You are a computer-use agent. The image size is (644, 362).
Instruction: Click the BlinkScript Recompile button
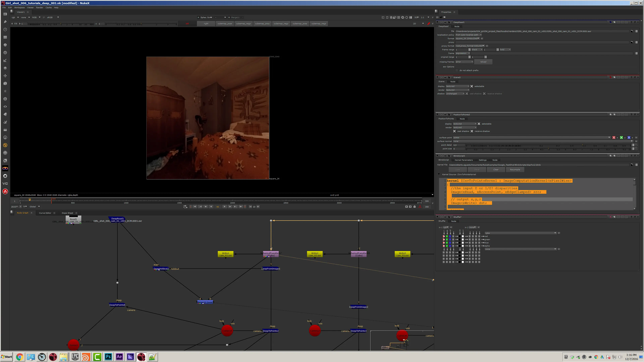click(x=515, y=170)
